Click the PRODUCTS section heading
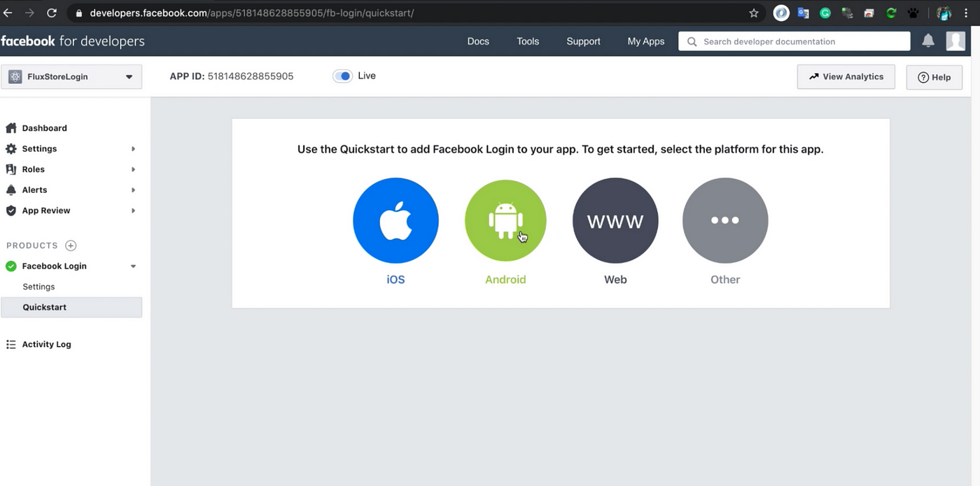This screenshot has width=980, height=486. click(x=32, y=245)
